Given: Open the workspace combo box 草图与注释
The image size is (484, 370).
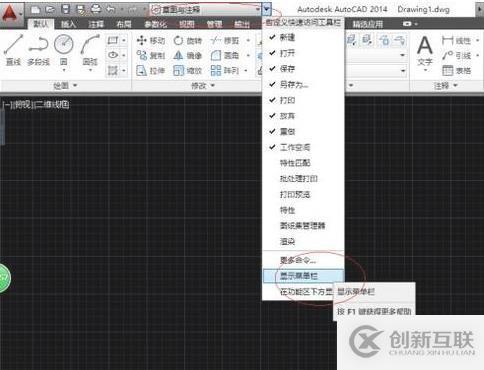Looking at the screenshot, I should pos(205,10).
